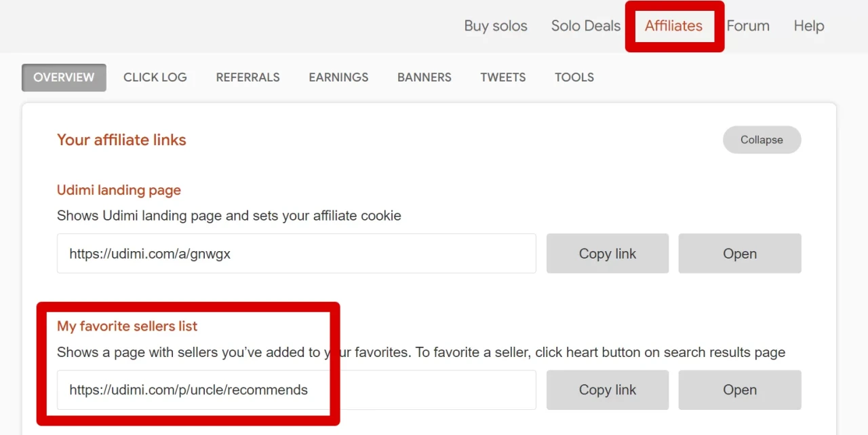Select the Tools tab
The height and width of the screenshot is (435, 868).
(x=574, y=77)
